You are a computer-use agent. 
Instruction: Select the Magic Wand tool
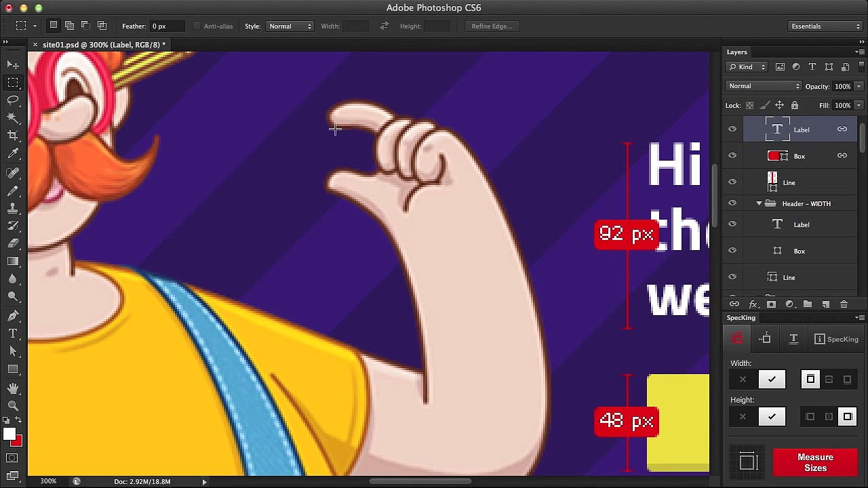click(x=13, y=118)
